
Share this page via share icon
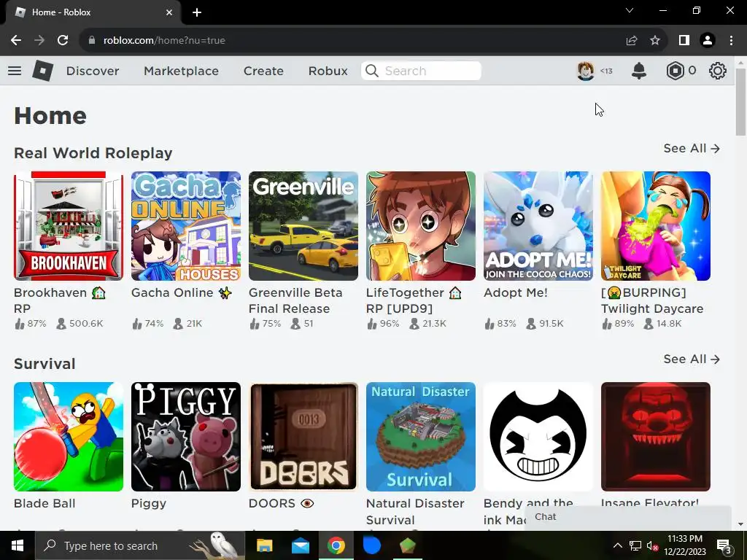point(632,41)
